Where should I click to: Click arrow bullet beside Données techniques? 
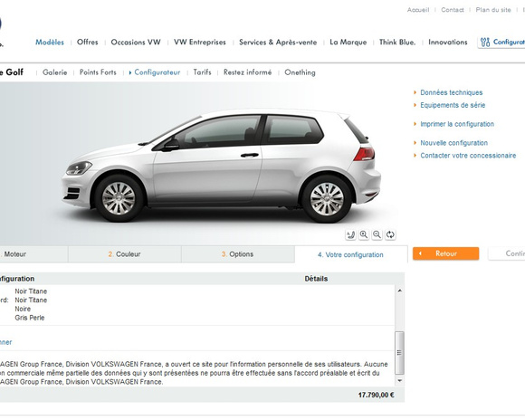pyautogui.click(x=415, y=92)
